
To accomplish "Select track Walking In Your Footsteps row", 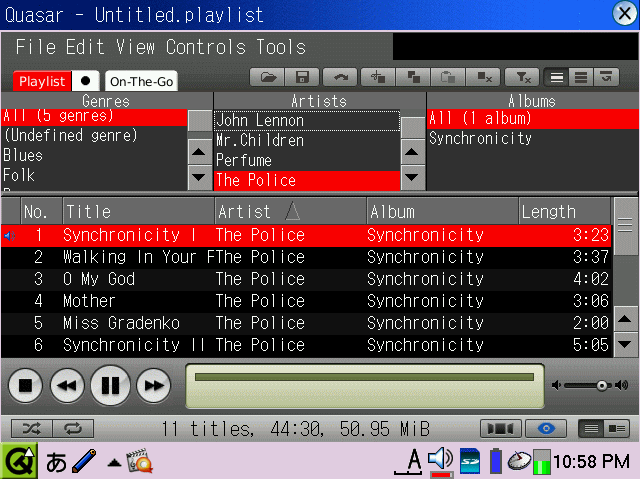I will click(306, 257).
